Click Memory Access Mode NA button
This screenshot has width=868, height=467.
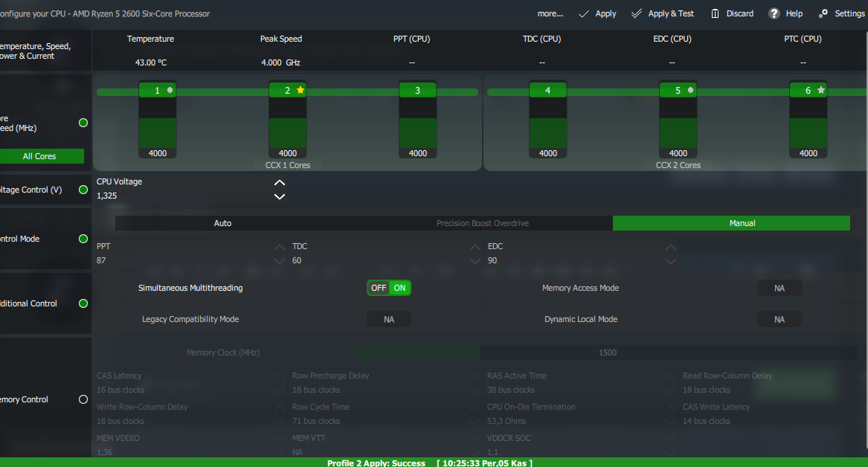pyautogui.click(x=779, y=289)
